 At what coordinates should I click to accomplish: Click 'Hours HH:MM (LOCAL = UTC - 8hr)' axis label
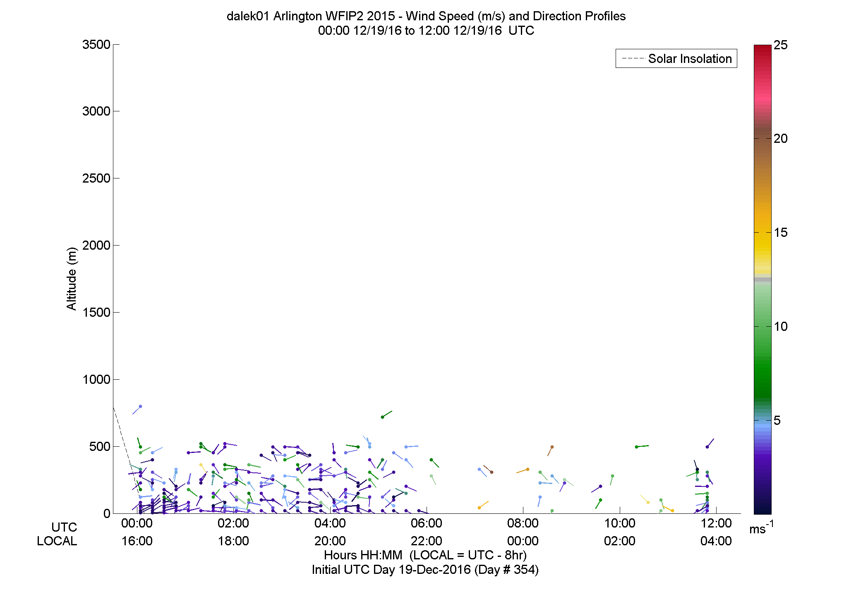click(x=425, y=555)
